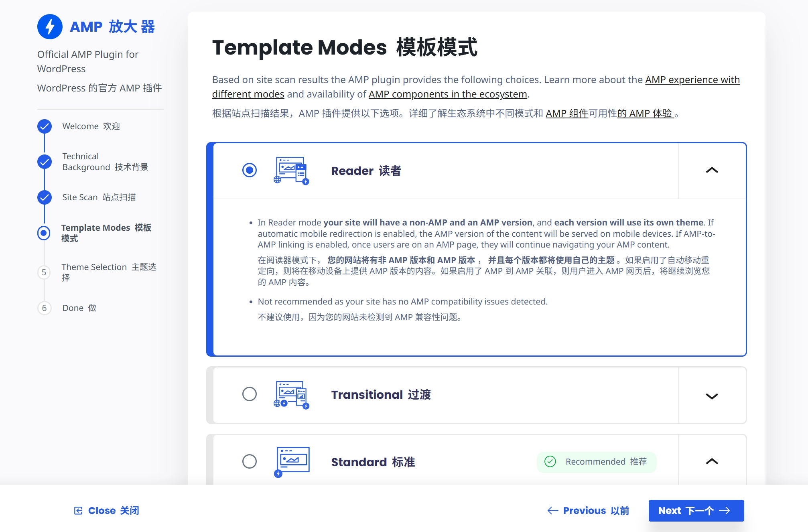Open the Chinese AMP 组件 link

(x=566, y=114)
